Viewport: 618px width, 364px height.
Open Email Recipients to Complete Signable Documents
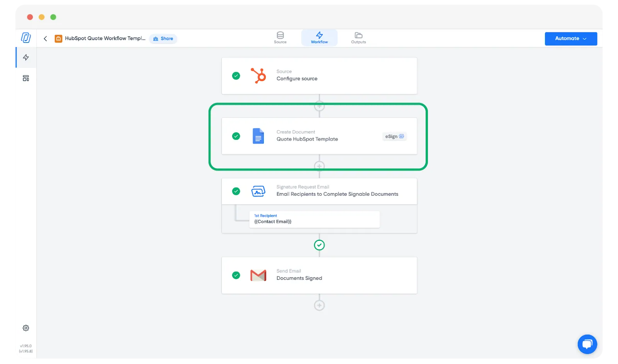coord(319,191)
